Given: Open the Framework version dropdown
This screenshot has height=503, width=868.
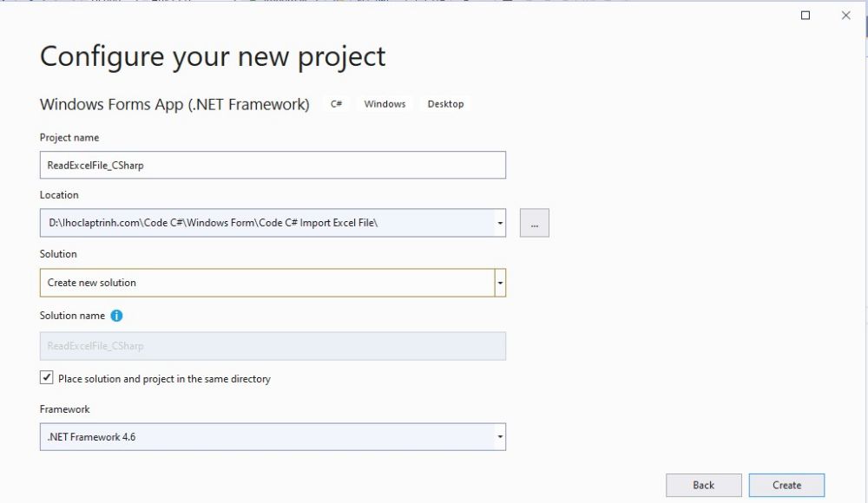Looking at the screenshot, I should (273, 437).
